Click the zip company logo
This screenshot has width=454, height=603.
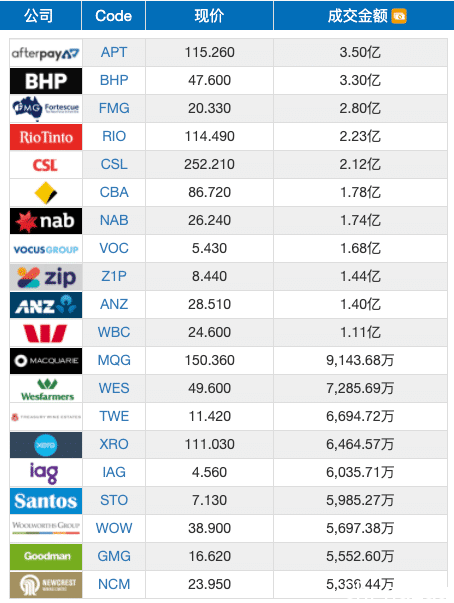coord(46,277)
